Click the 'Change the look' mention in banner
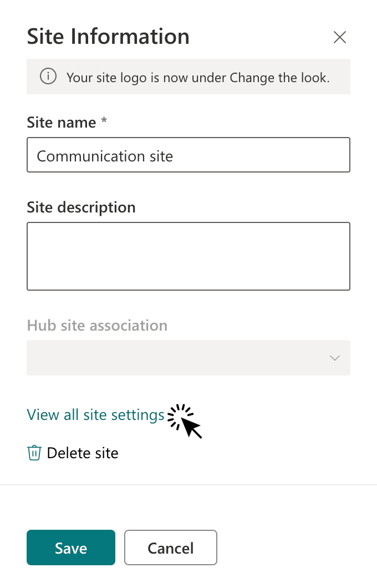 (279, 78)
